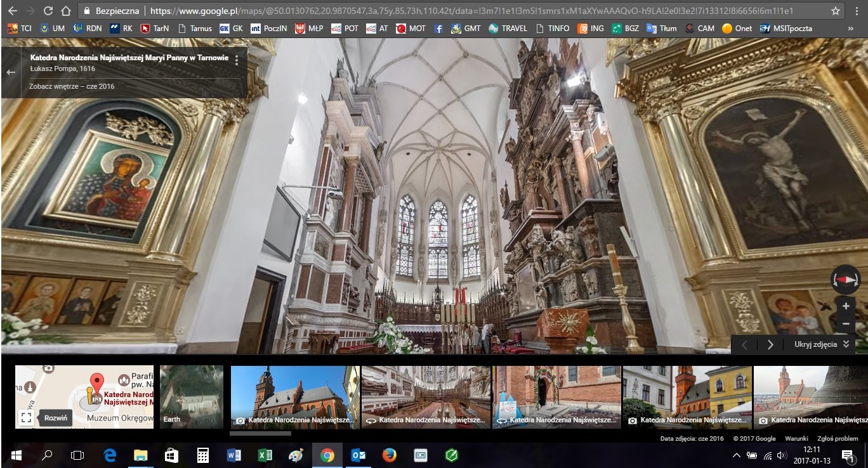Open the three-dot menu beside cathedral title
Screen dimensions: 868x468
click(237, 60)
